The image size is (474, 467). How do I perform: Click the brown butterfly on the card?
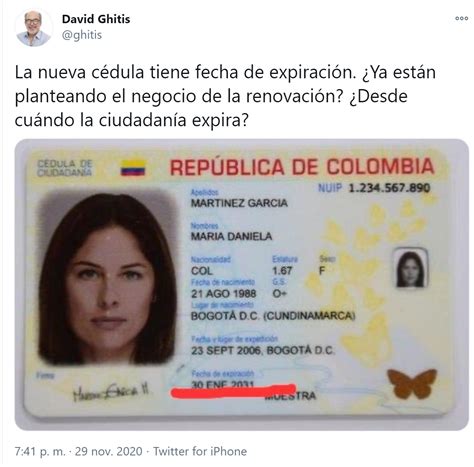(412, 384)
